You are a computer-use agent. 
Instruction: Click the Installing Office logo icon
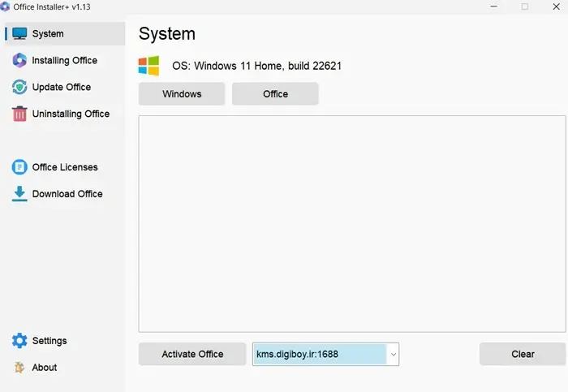[19, 60]
